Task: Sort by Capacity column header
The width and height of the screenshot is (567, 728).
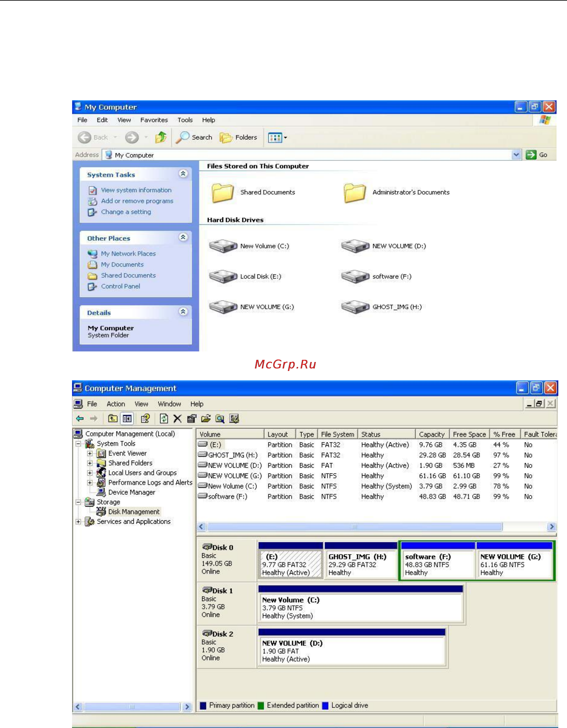Action: click(432, 434)
